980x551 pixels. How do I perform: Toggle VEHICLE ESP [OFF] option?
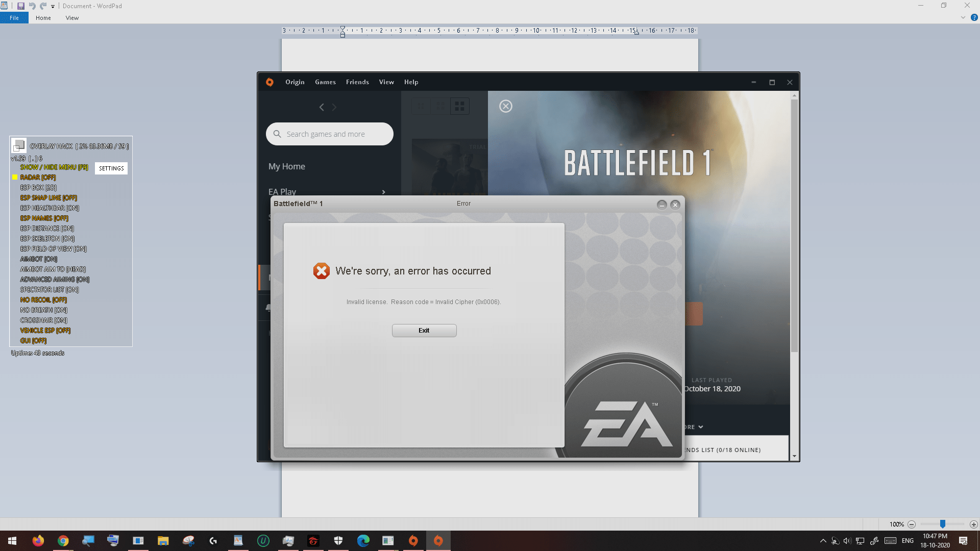pos(45,331)
